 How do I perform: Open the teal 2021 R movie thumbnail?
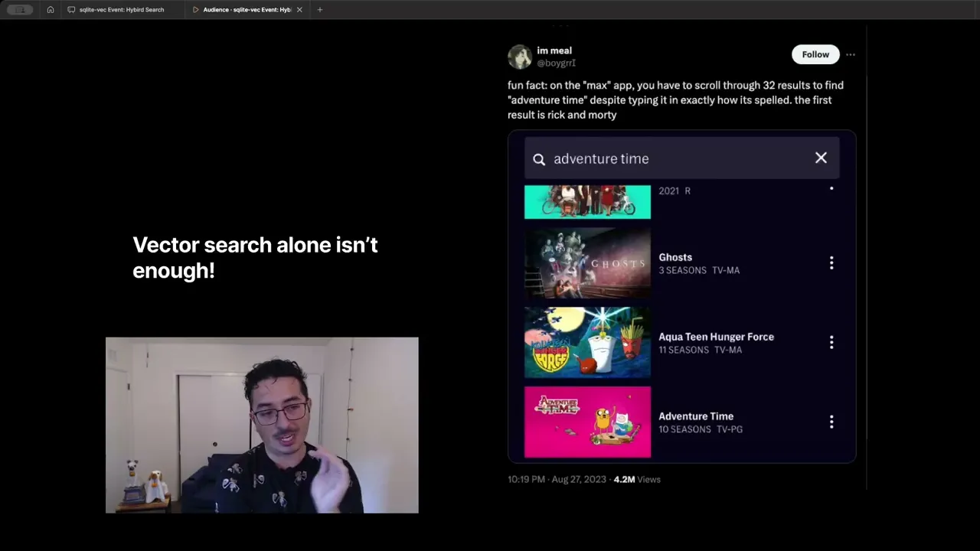587,202
